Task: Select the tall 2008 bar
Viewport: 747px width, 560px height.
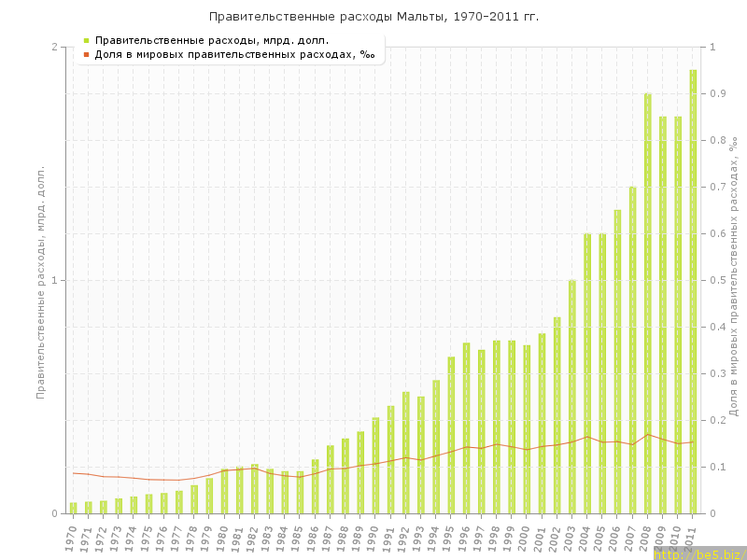Action: click(x=647, y=303)
